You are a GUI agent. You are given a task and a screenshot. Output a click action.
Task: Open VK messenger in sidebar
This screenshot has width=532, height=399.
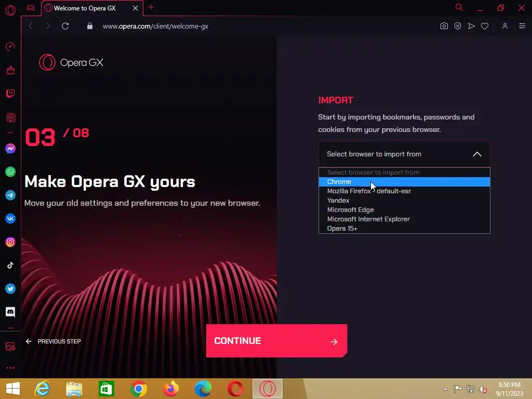tap(10, 219)
